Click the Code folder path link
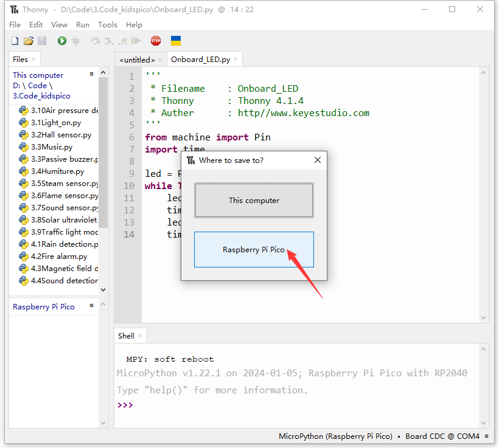The width and height of the screenshot is (499, 448). click(x=37, y=86)
